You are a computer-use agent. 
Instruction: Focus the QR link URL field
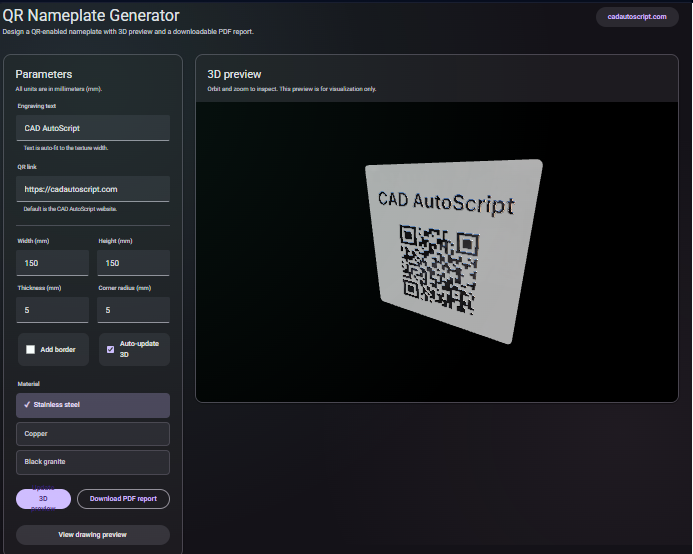[x=93, y=189]
